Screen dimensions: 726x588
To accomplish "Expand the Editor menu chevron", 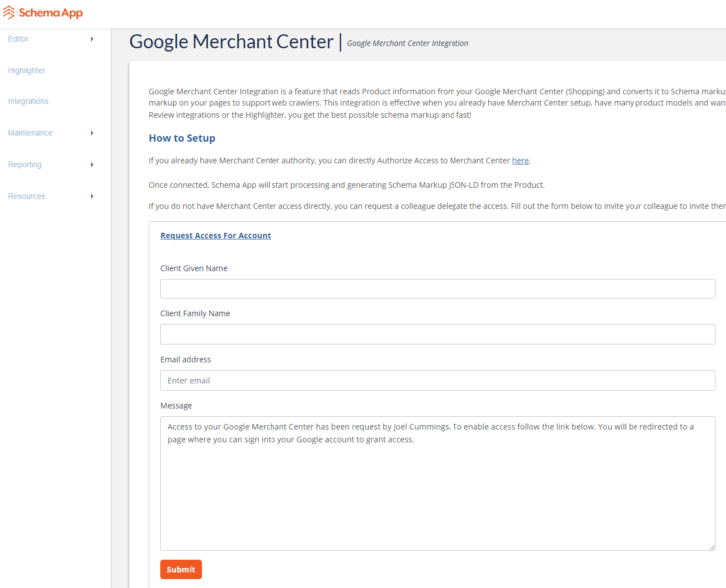I will [x=91, y=39].
